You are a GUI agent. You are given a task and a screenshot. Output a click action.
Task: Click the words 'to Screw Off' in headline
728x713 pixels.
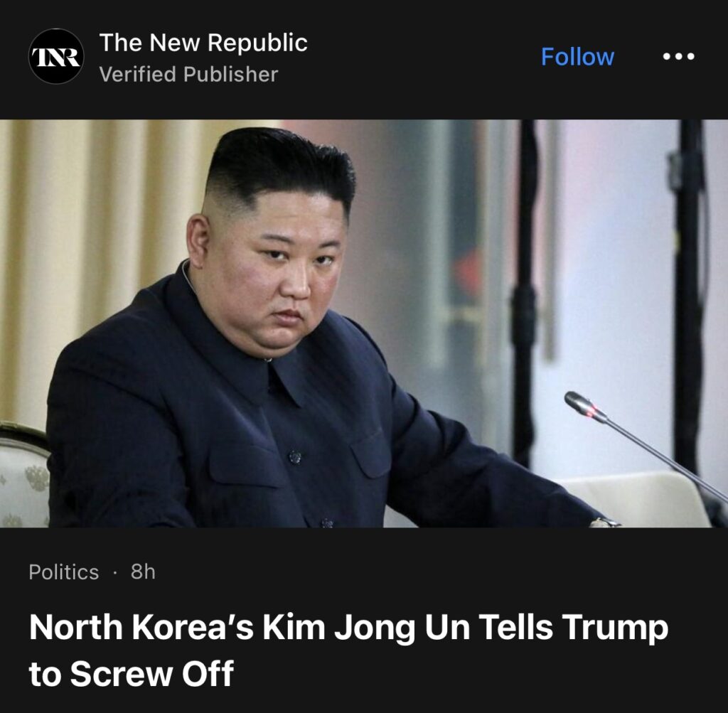click(132, 673)
